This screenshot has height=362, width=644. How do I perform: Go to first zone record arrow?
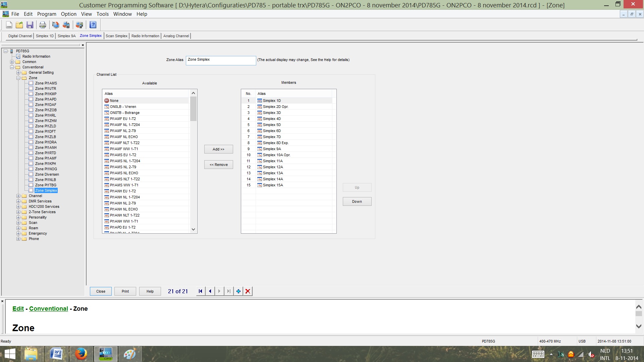pos(201,291)
